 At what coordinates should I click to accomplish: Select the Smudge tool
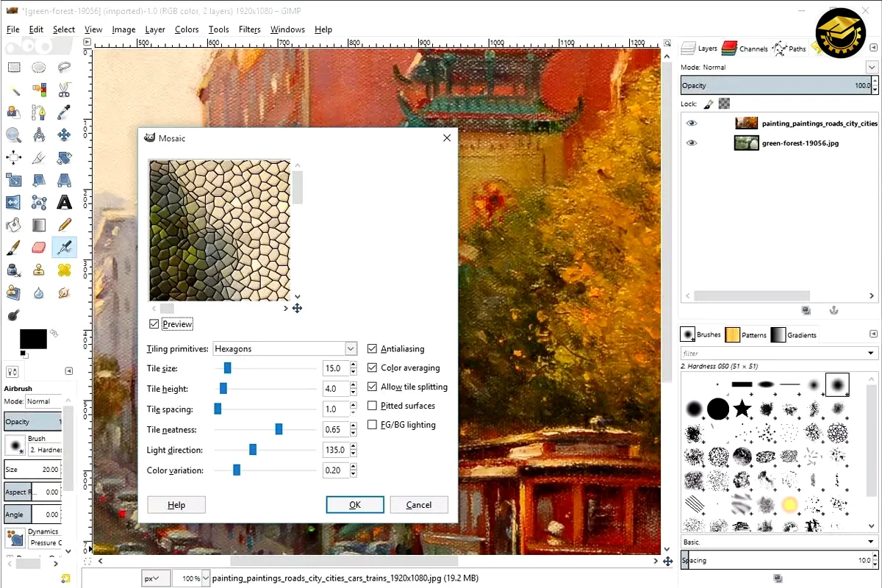[64, 293]
